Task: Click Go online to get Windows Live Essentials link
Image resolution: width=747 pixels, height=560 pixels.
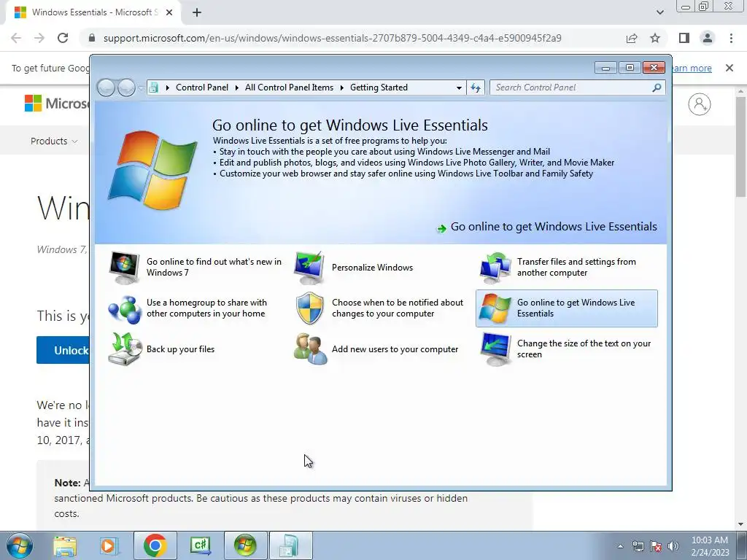Action: click(x=554, y=227)
